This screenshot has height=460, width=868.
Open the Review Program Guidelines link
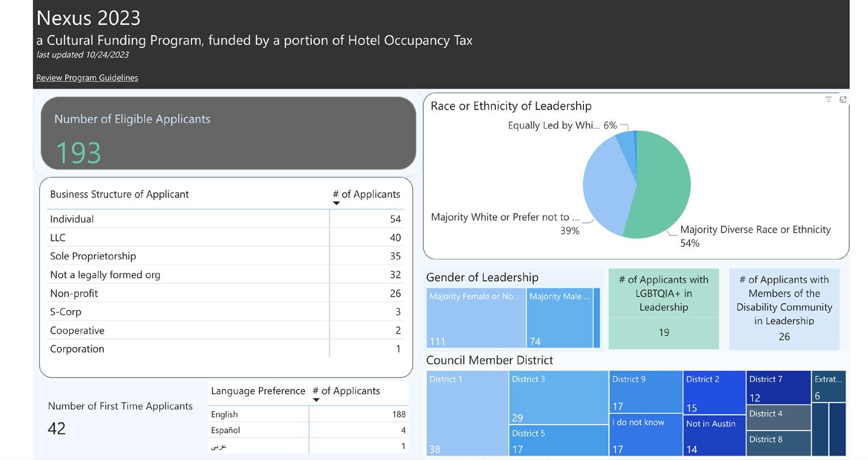pos(87,78)
